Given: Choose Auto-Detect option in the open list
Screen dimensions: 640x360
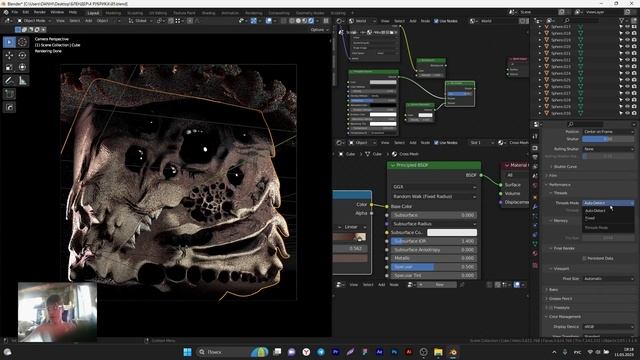Looking at the screenshot, I should [x=608, y=211].
